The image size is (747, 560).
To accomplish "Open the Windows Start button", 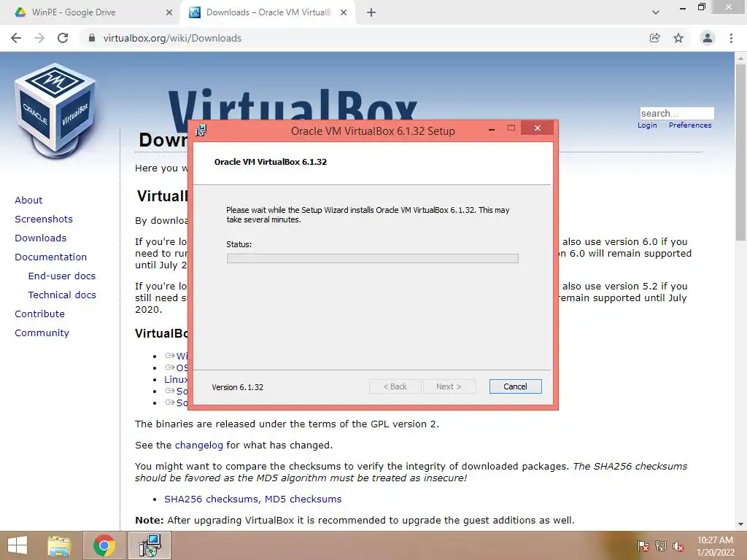I will [x=18, y=545].
